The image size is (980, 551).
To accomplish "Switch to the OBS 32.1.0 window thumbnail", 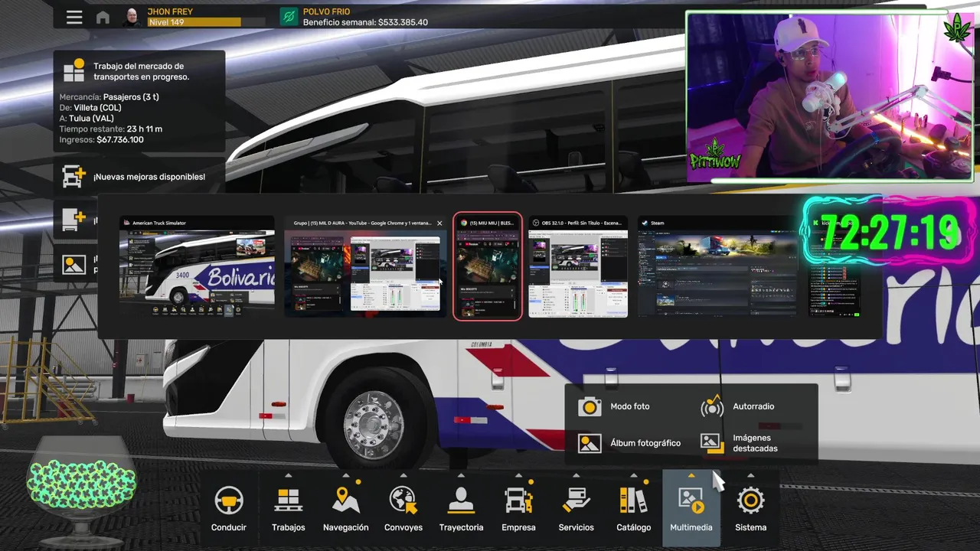I will pos(578,267).
